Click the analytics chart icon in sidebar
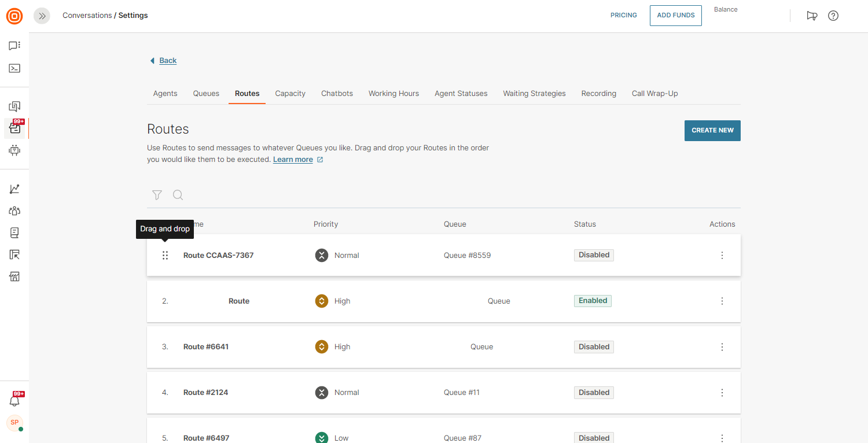This screenshot has height=443, width=868. [x=14, y=189]
